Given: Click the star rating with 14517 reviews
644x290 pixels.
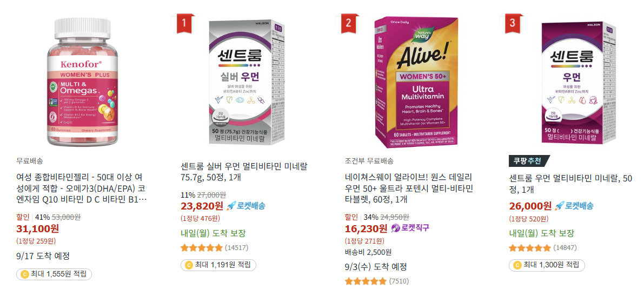Looking at the screenshot, I should (x=201, y=248).
